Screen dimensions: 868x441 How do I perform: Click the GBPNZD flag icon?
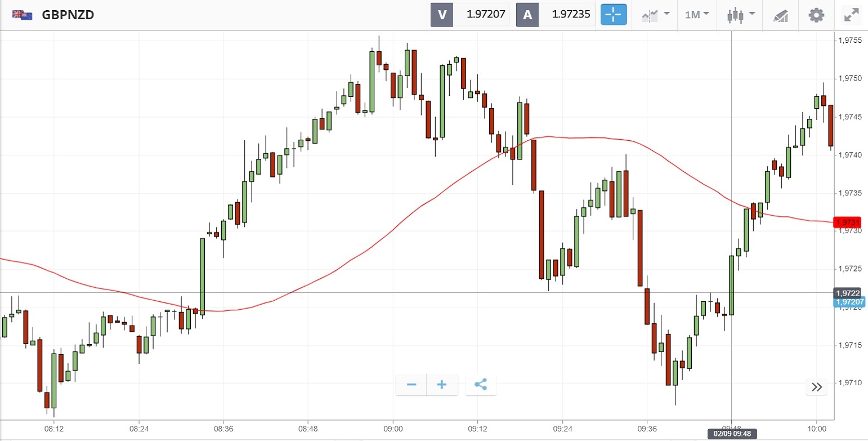[x=22, y=15]
